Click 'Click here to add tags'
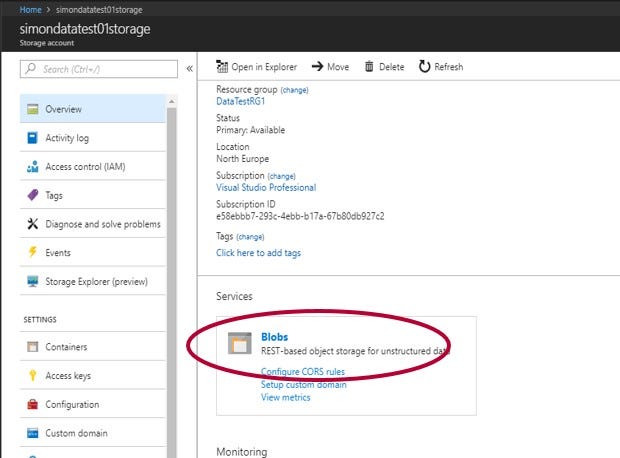This screenshot has width=620, height=458. (259, 253)
